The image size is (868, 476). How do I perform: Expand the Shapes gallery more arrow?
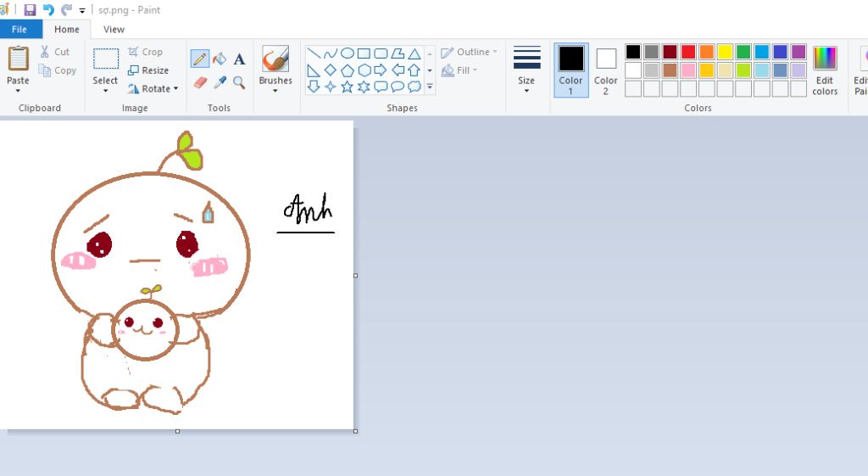pyautogui.click(x=430, y=87)
